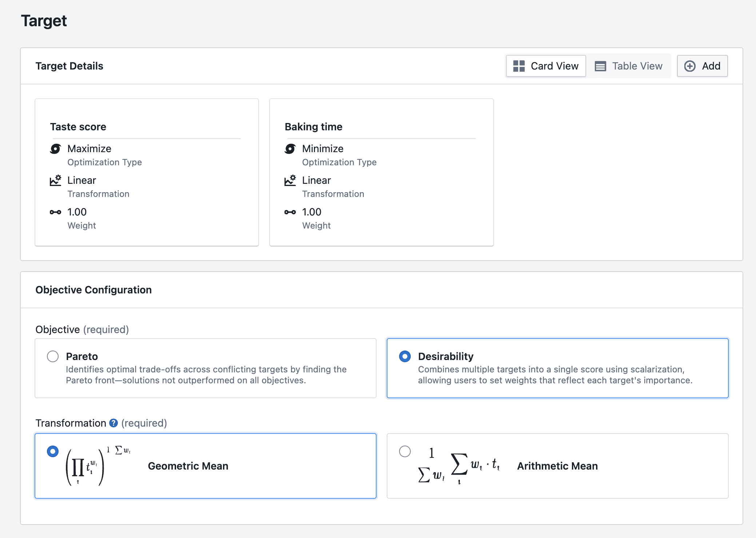The height and width of the screenshot is (538, 756).
Task: Click the 1.00 weight value on Taste score
Action: (76, 212)
